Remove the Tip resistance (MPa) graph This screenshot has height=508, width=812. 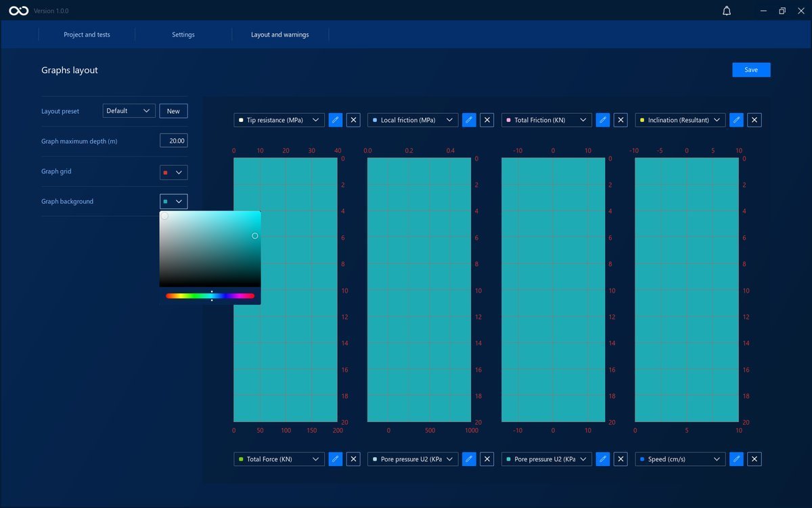coord(353,120)
